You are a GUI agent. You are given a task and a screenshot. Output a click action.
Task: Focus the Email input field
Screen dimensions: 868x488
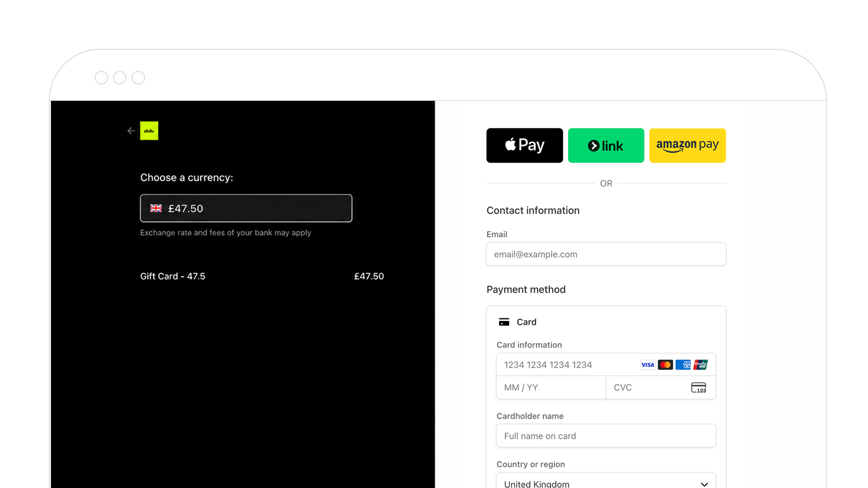click(606, 254)
